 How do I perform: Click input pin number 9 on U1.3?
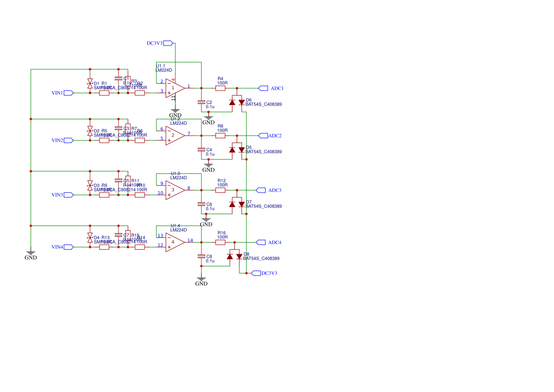coord(162,183)
